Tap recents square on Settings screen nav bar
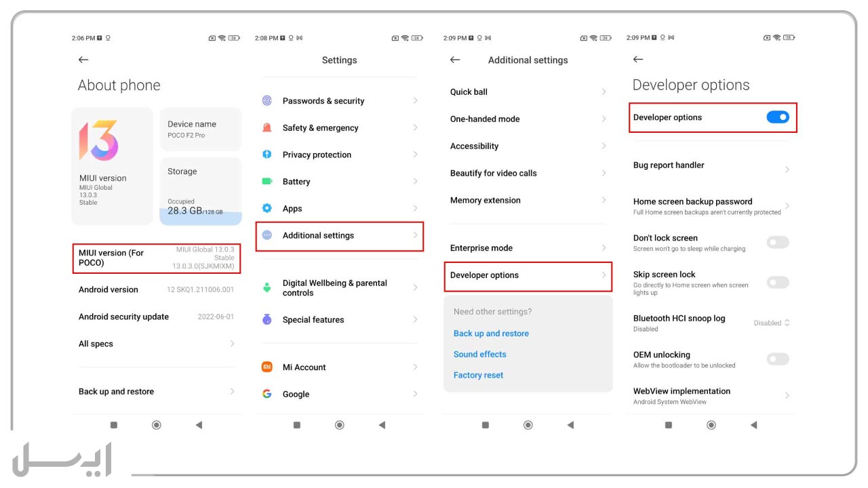 (x=297, y=425)
